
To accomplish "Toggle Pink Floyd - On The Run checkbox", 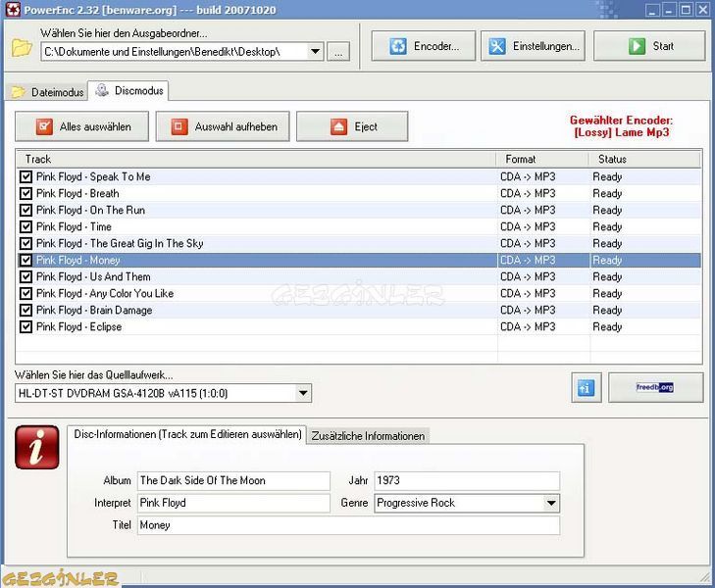I will 26,210.
